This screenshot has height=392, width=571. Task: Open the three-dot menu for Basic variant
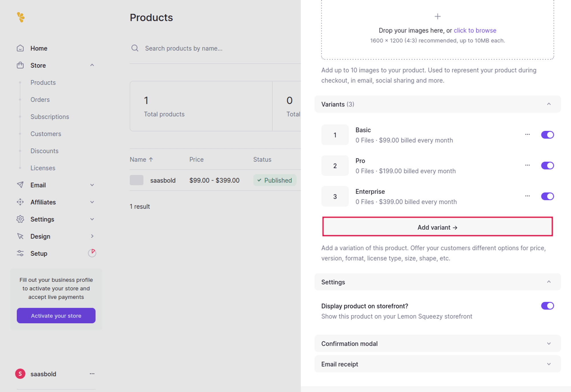pyautogui.click(x=527, y=134)
